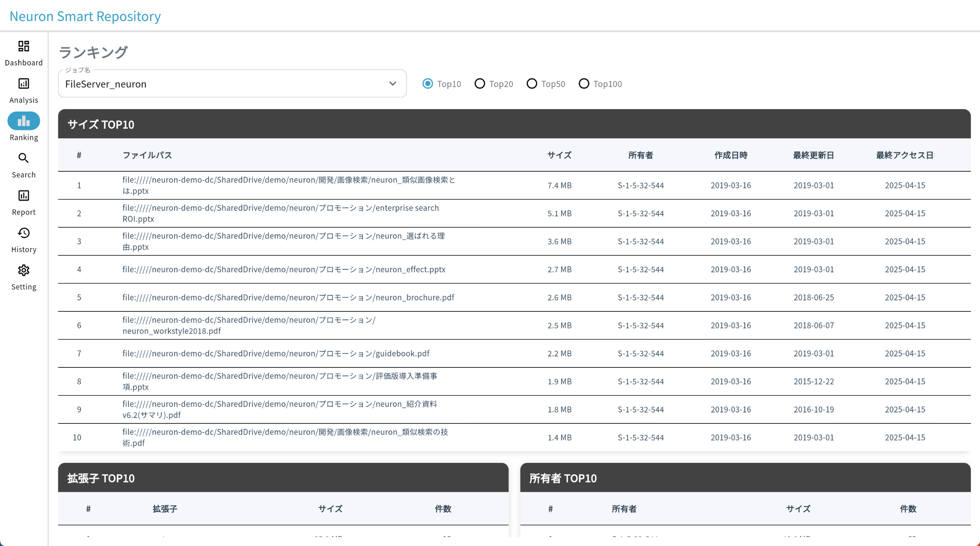The width and height of the screenshot is (980, 546).
Task: Click the 最終アクセス日 column header
Action: point(905,155)
